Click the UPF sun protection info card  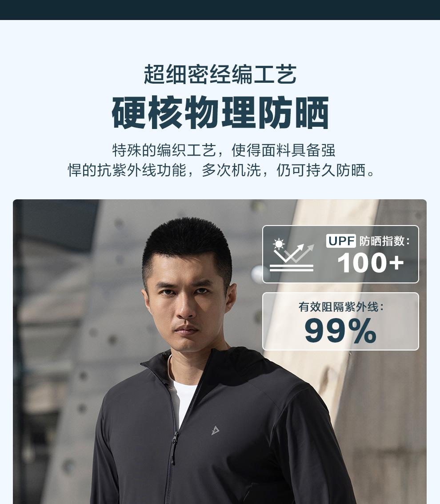coord(340,254)
